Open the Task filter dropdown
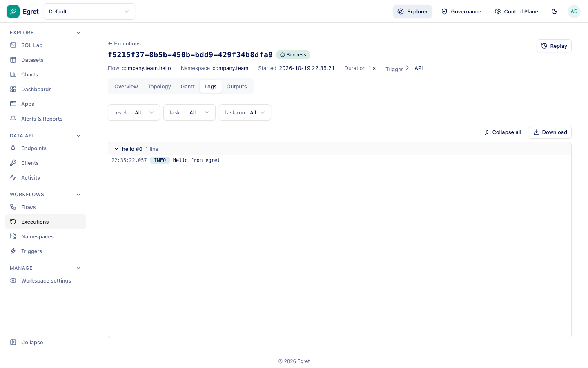588x368 pixels. (x=189, y=112)
